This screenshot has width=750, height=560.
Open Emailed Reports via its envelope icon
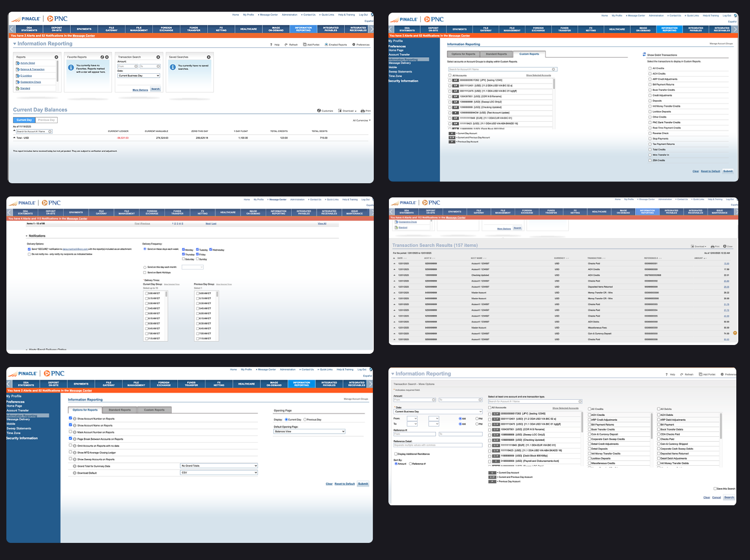[326, 44]
